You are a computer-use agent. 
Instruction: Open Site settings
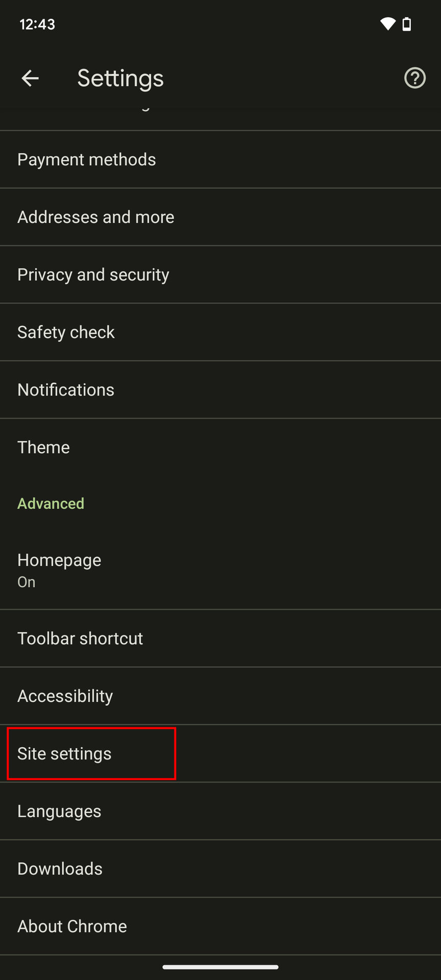click(65, 754)
